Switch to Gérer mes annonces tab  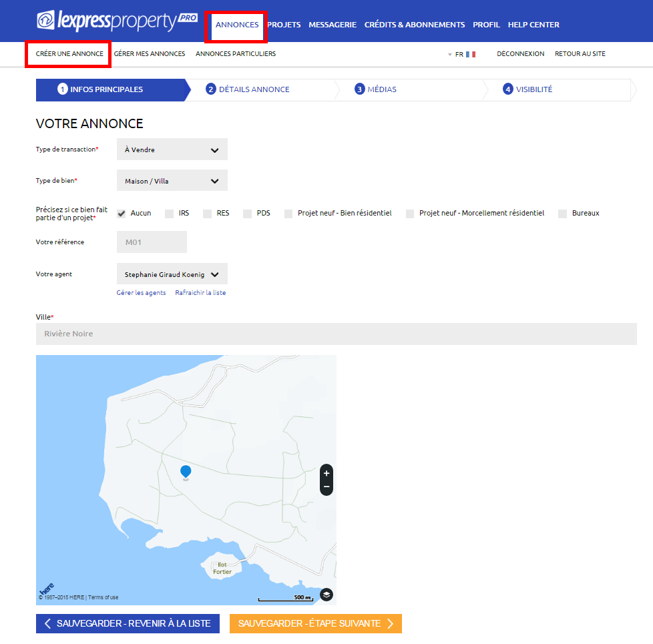point(150,53)
